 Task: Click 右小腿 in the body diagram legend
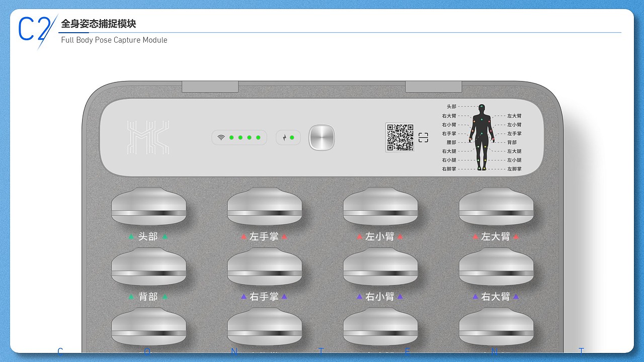449,160
